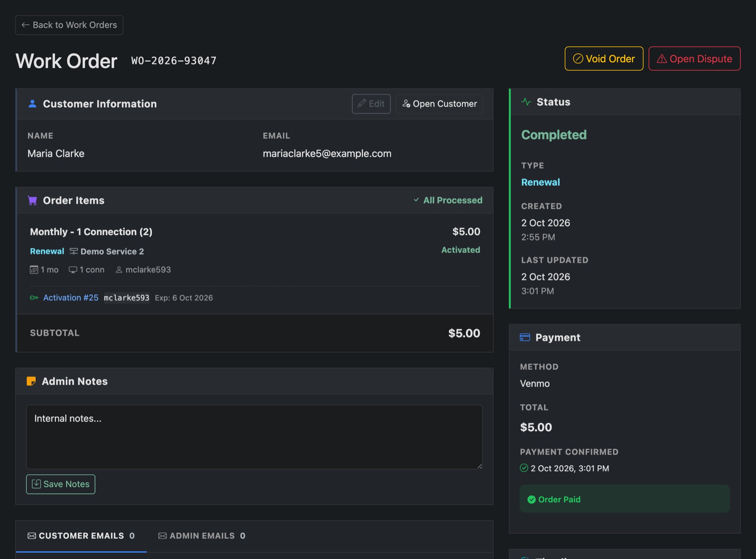Click the Demo Service 2 label
The image size is (756, 559).
click(112, 252)
